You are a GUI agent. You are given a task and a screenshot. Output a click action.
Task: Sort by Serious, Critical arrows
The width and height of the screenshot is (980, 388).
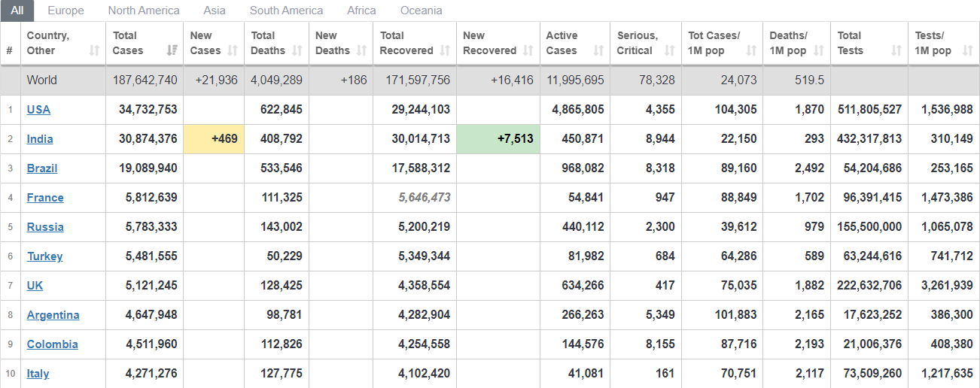click(x=669, y=51)
